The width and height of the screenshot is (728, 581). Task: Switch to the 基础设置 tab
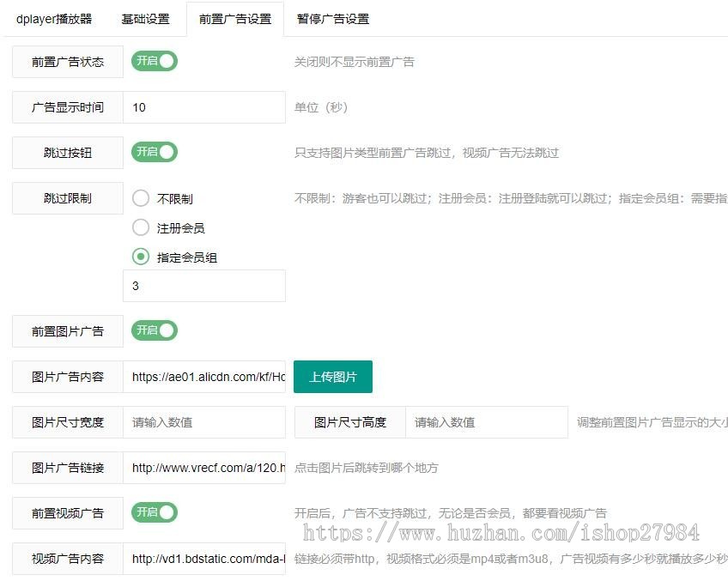click(145, 19)
